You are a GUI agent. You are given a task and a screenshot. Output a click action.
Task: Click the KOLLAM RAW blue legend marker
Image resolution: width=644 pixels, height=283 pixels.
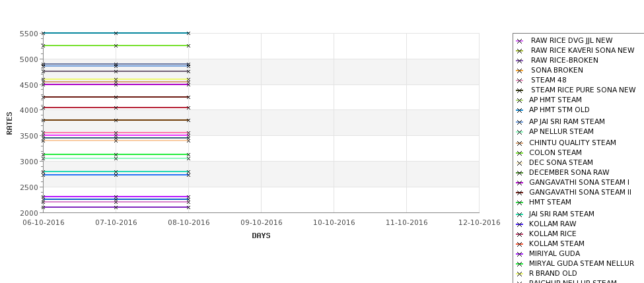click(520, 224)
